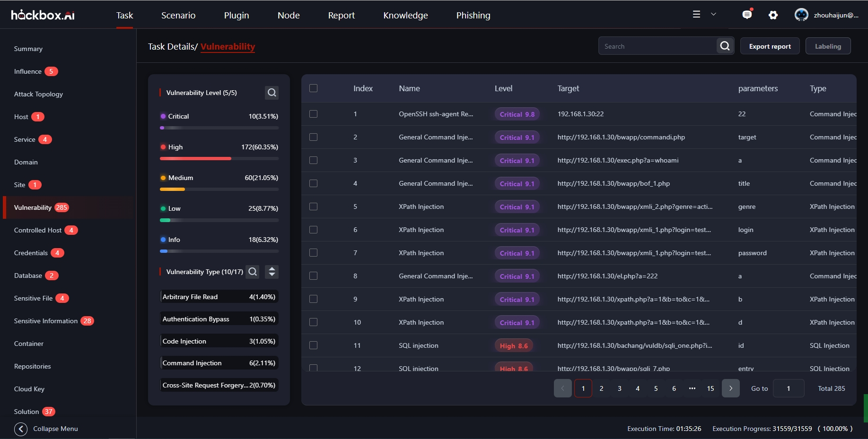Open the Vulnerability Level search icon
Image resolution: width=868 pixels, height=439 pixels.
(x=272, y=93)
